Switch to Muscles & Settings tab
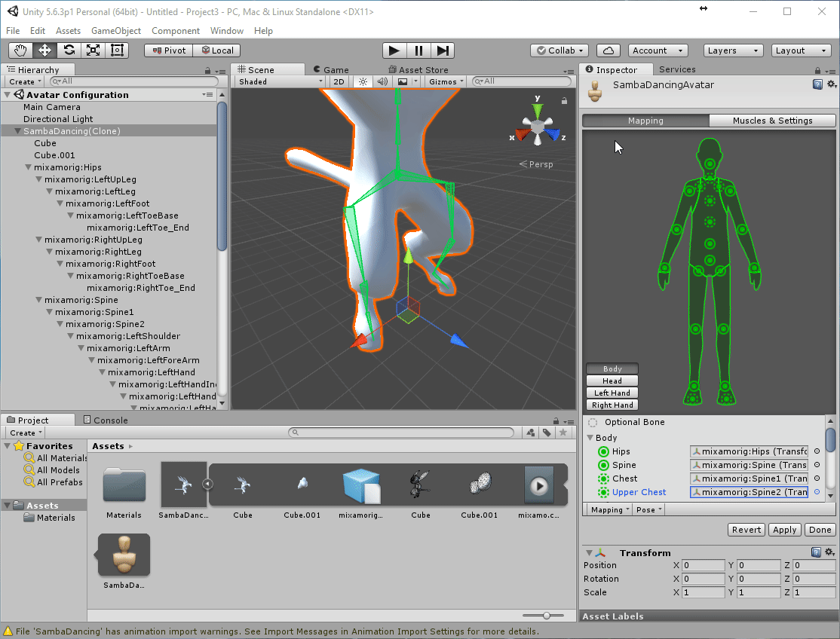 (x=772, y=121)
